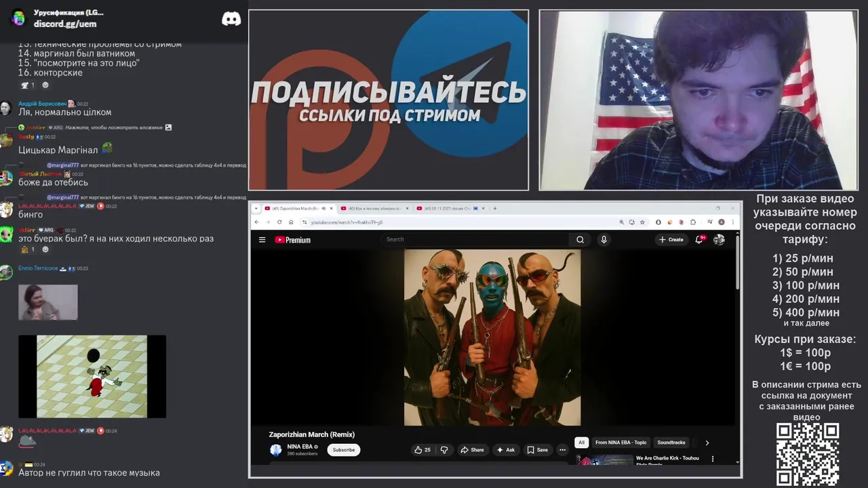This screenshot has height=488, width=868.
Task: Reload the browser page
Action: click(279, 222)
